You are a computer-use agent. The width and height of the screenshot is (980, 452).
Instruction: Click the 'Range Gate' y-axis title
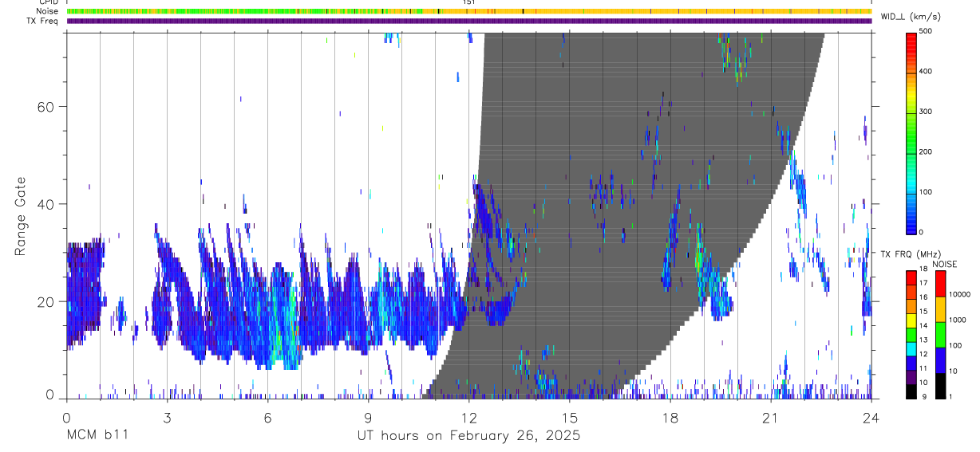[x=22, y=216]
